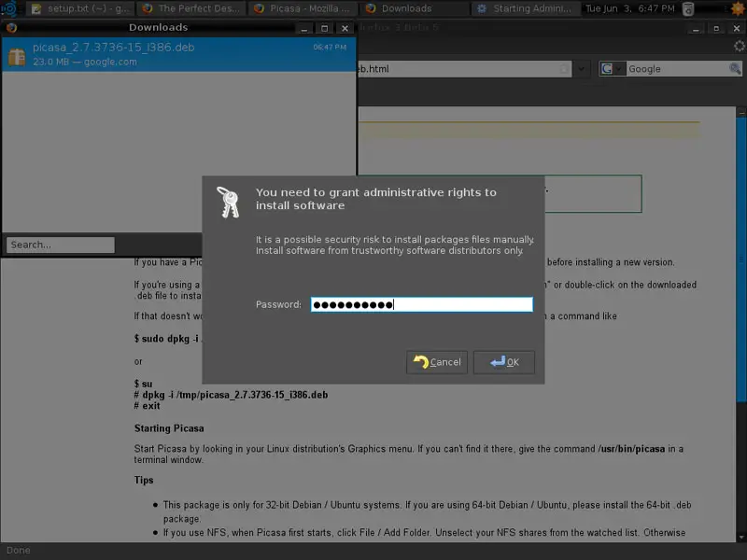This screenshot has width=747, height=560.
Task: Switch to Starting Admini... taskbar item
Action: pyautogui.click(x=526, y=8)
